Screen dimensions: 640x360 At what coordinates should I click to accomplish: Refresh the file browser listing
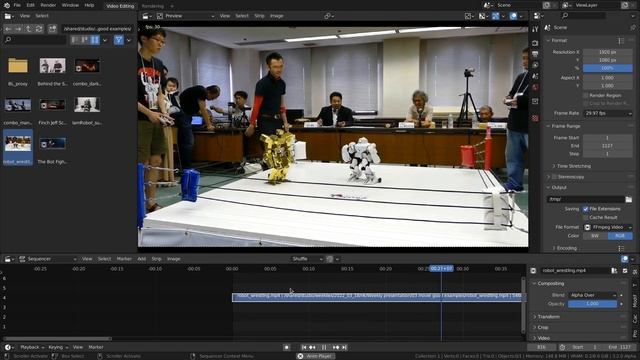pyautogui.click(x=39, y=29)
